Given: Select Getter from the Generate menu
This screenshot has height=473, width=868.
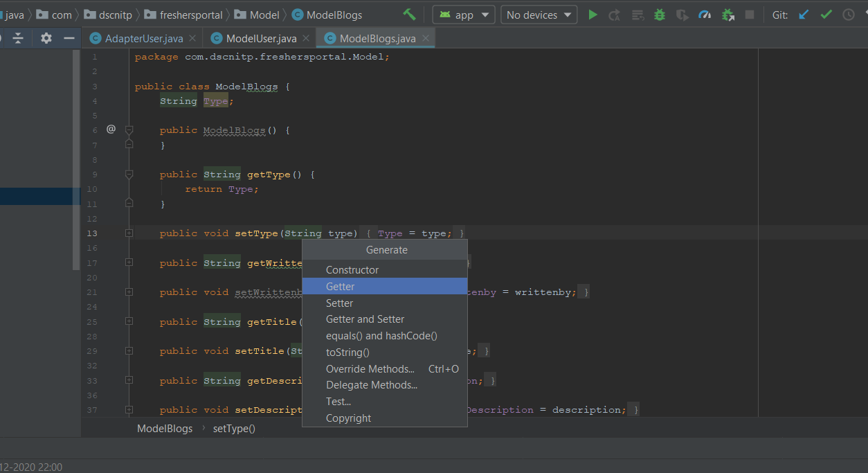Looking at the screenshot, I should click(340, 286).
